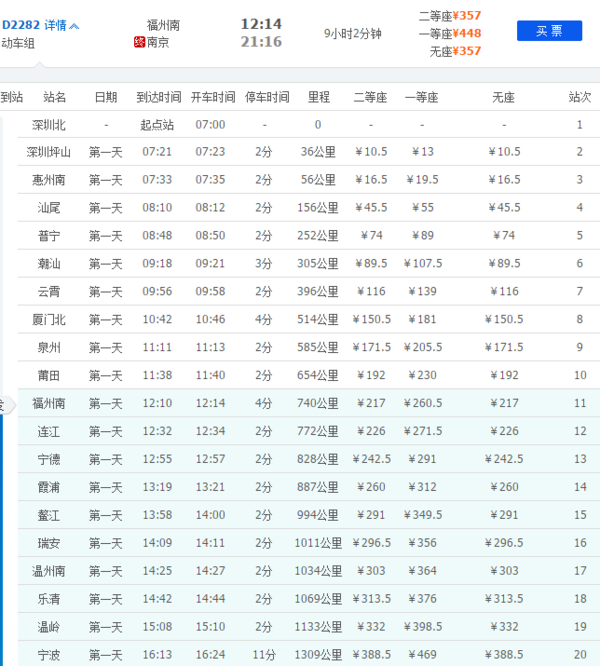Click the 无座¥357 price in header
This screenshot has height=666, width=600.
pos(455,51)
